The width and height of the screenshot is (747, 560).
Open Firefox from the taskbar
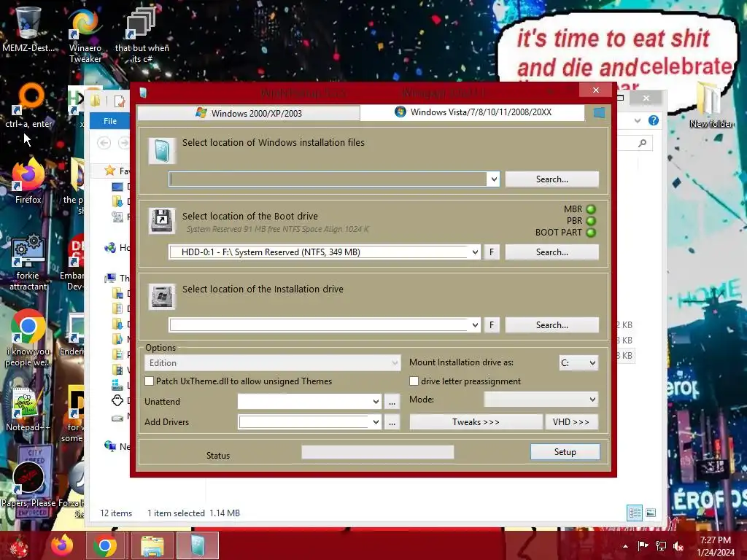pyautogui.click(x=63, y=545)
